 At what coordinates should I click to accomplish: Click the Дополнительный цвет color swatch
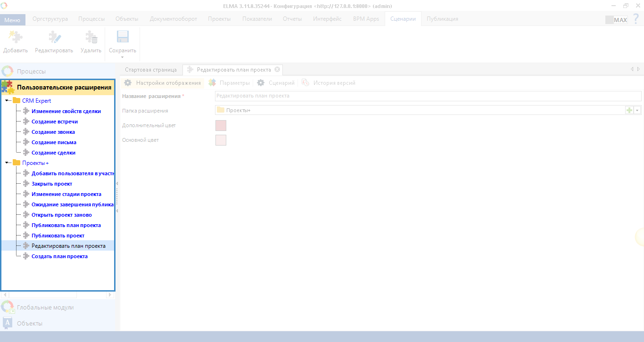point(221,125)
